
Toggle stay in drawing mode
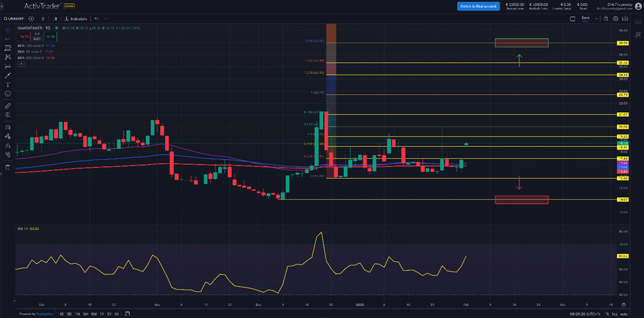(x=7, y=136)
